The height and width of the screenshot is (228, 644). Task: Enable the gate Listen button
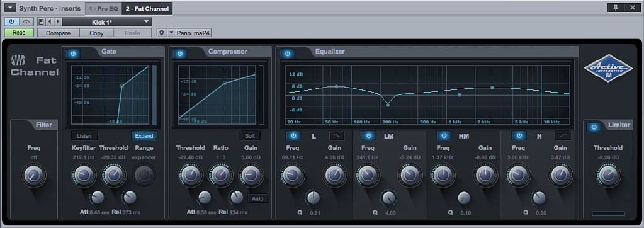[84, 136]
